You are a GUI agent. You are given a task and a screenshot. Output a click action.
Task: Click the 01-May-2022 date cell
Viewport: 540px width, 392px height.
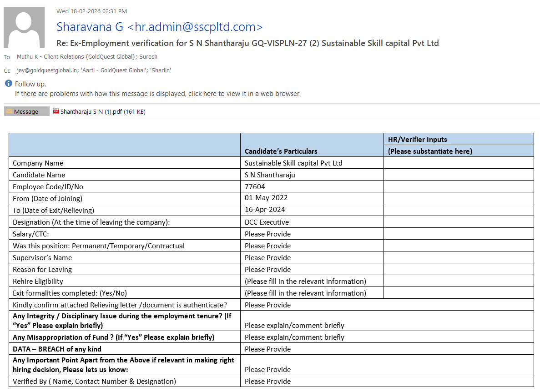(x=312, y=198)
